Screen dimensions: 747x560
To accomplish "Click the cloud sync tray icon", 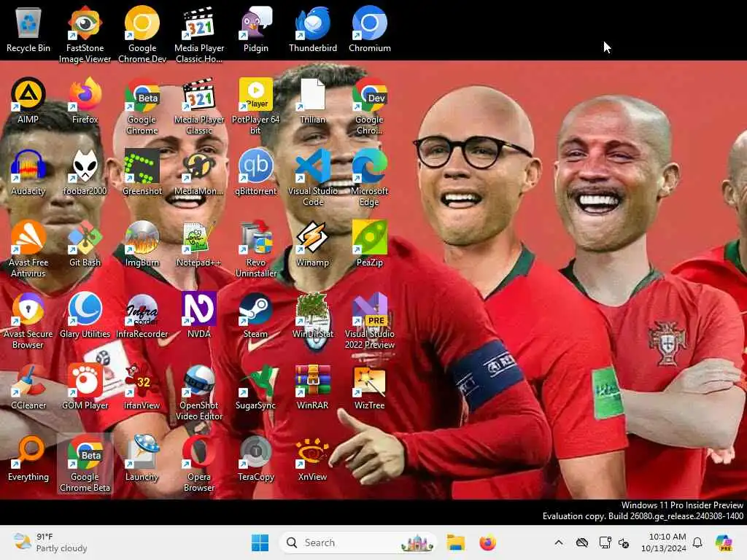I will pyautogui.click(x=582, y=542).
